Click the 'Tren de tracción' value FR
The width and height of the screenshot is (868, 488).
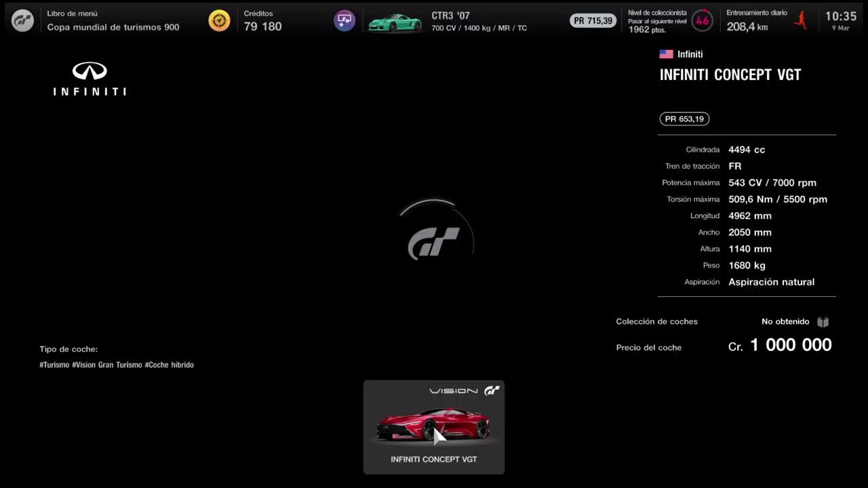pos(735,166)
